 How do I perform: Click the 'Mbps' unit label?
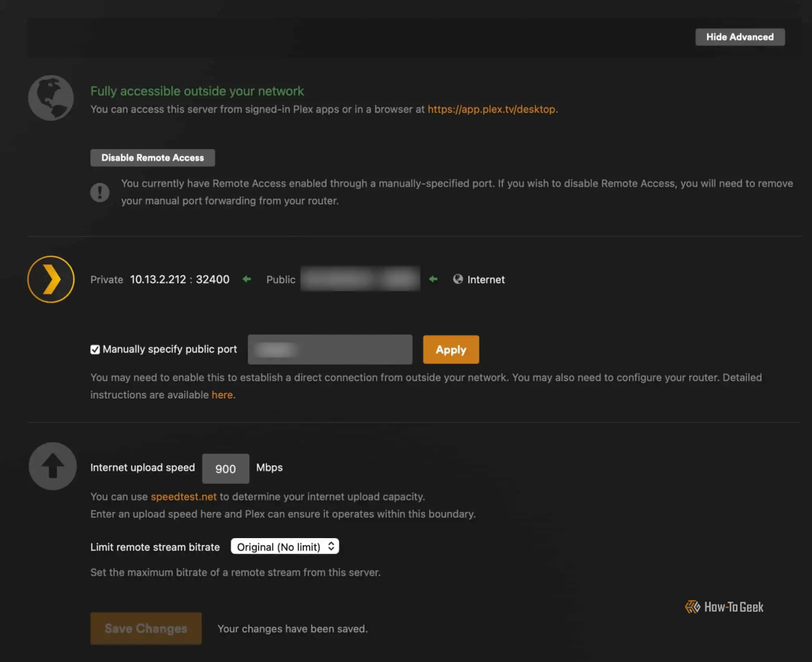269,468
